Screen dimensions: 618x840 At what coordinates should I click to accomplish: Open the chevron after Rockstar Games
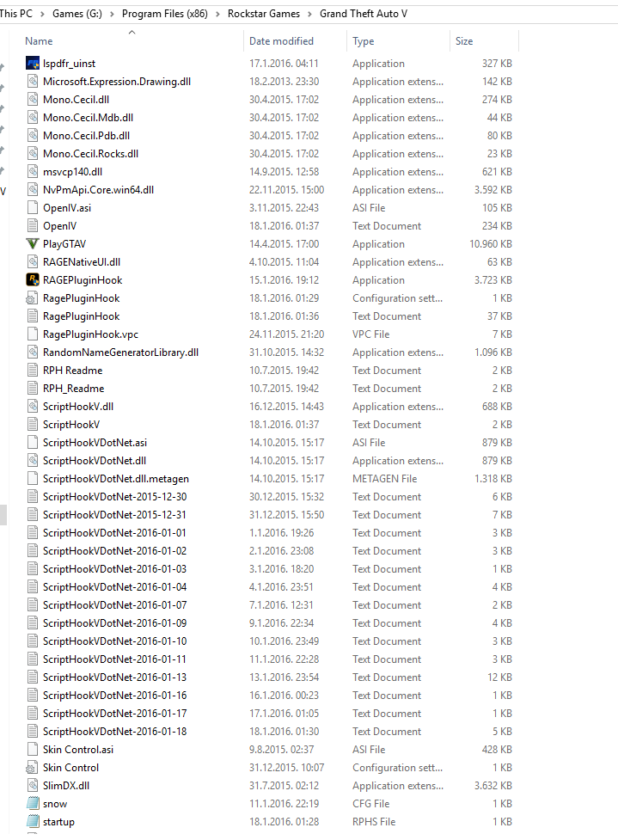pyautogui.click(x=309, y=14)
